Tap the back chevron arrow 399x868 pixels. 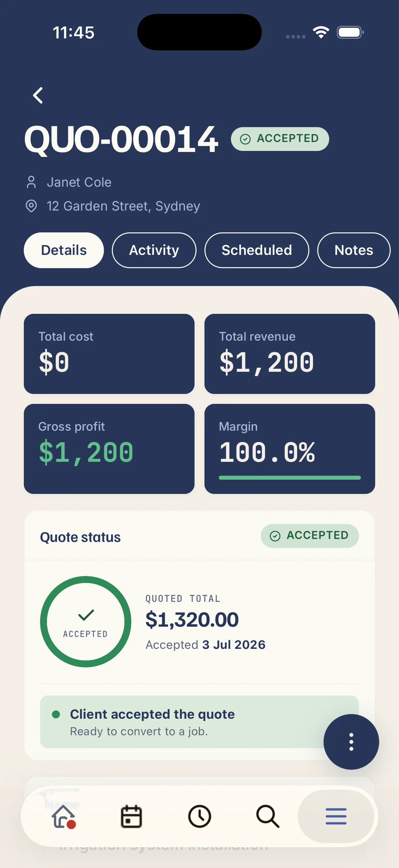coord(38,95)
